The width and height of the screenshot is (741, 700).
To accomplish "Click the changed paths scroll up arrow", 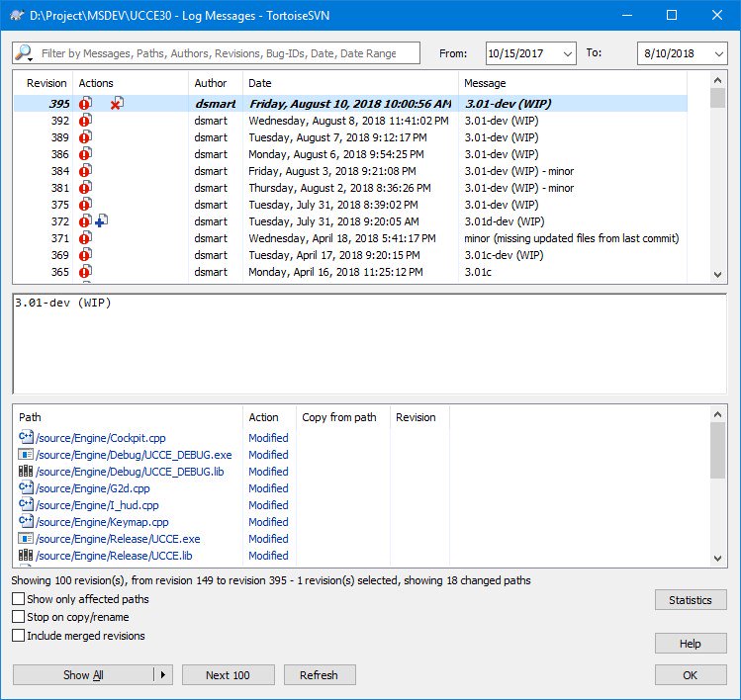I will (x=717, y=414).
